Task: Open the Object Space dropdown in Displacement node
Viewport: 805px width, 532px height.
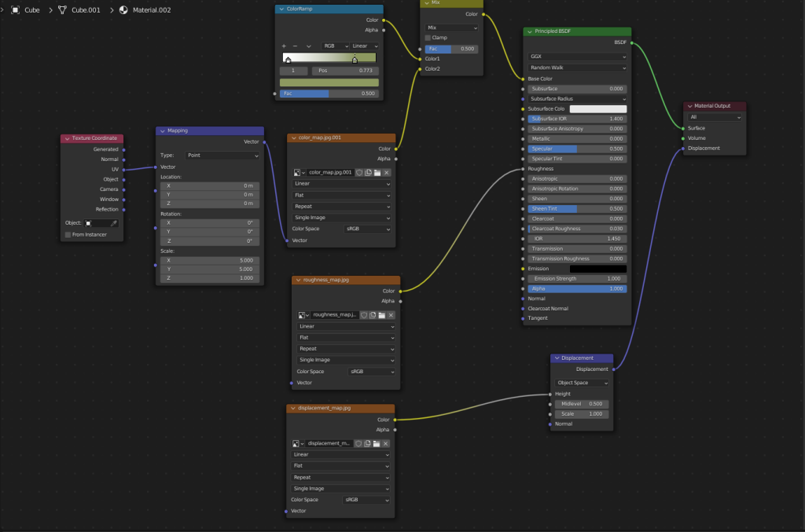Action: 583,383
